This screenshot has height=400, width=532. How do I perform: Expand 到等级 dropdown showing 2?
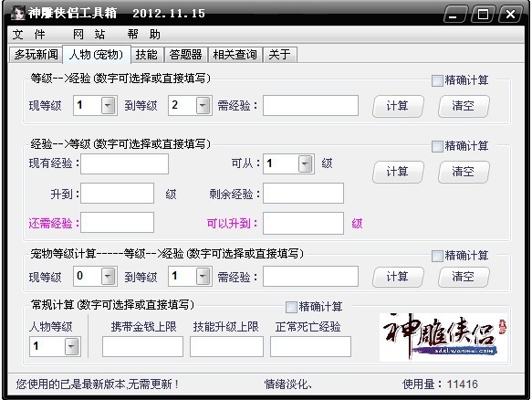[x=203, y=105]
